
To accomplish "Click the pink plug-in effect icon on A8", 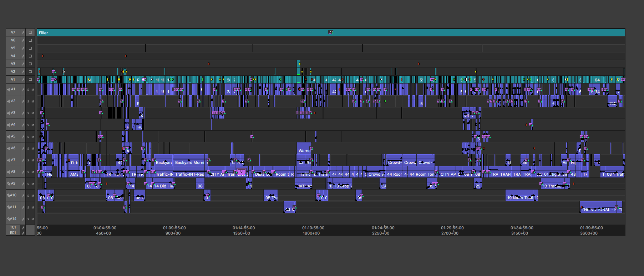I will tap(242, 172).
